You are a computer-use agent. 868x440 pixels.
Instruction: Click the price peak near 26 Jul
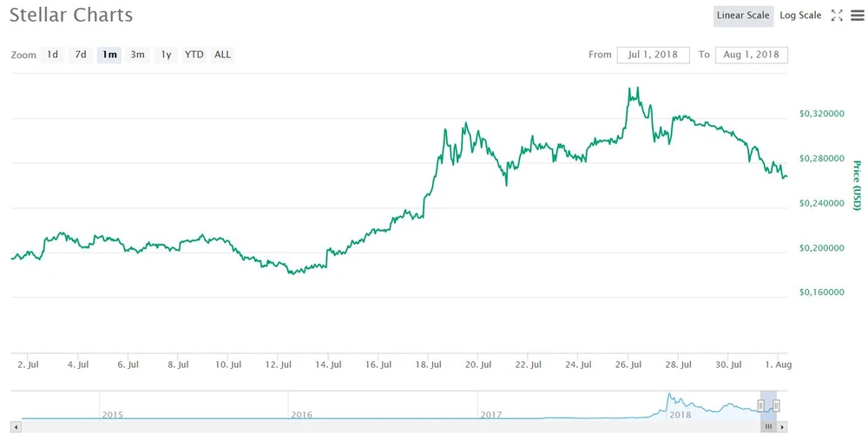pos(637,88)
